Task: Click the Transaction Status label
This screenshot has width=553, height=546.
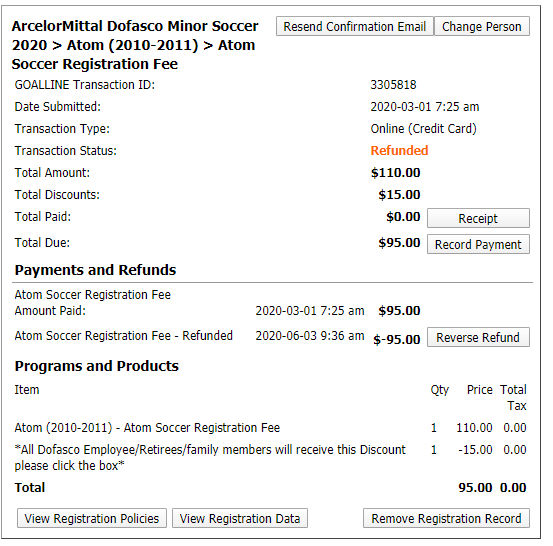Action: (x=66, y=151)
